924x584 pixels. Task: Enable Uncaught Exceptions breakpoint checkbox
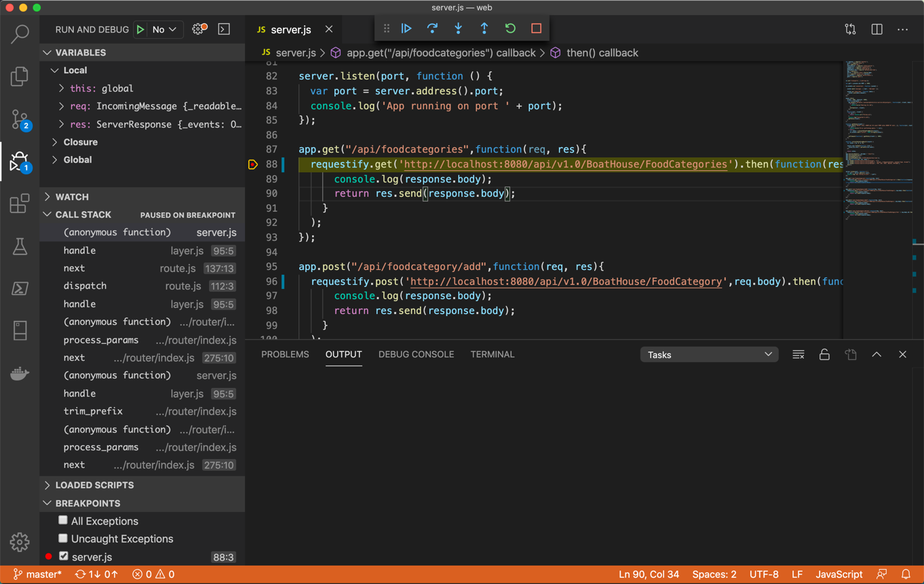[63, 538]
